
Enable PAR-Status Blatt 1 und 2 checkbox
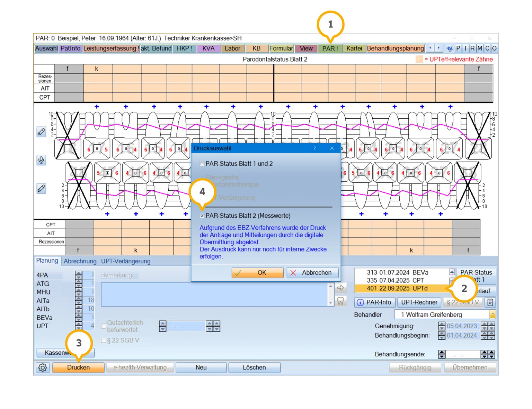[202, 164]
